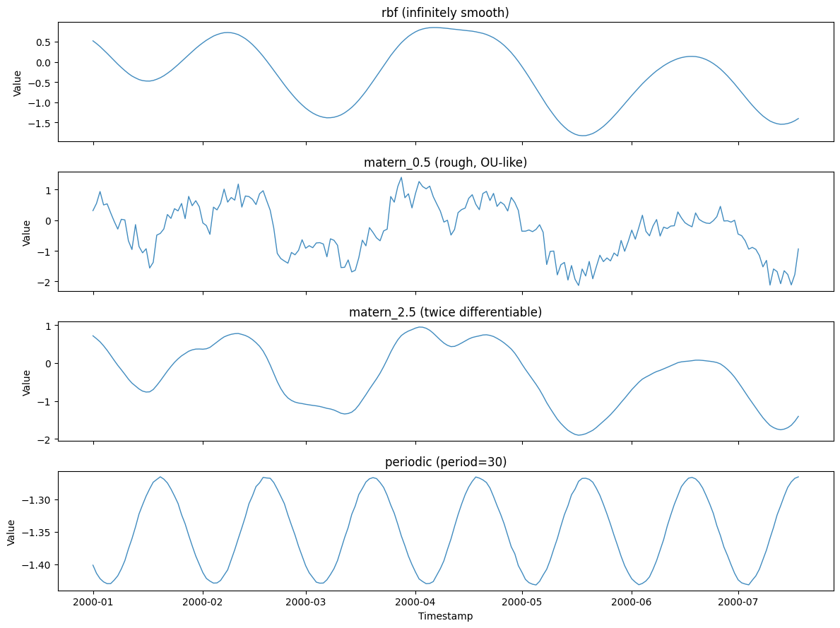
Task: Click the 'rbf (infinitely smooth)' plot title
Action: tap(445, 12)
